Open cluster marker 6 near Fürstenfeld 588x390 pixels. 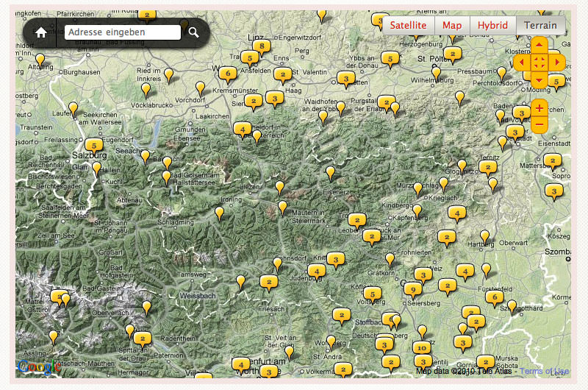tap(495, 297)
